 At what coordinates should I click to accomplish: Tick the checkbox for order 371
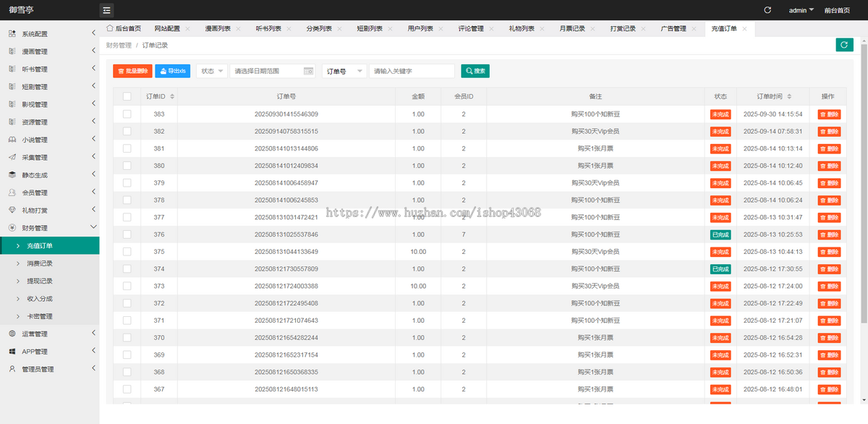[x=127, y=320]
